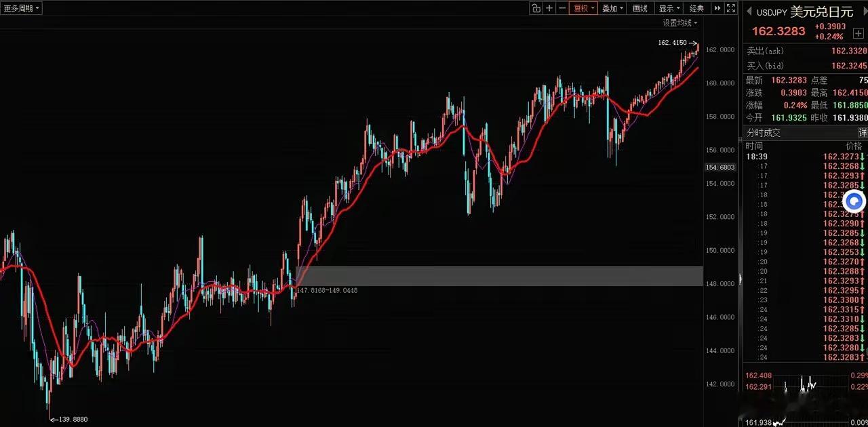This screenshot has width=868, height=427.
Task: Click the 买入(bid) price row
Action: coord(806,66)
